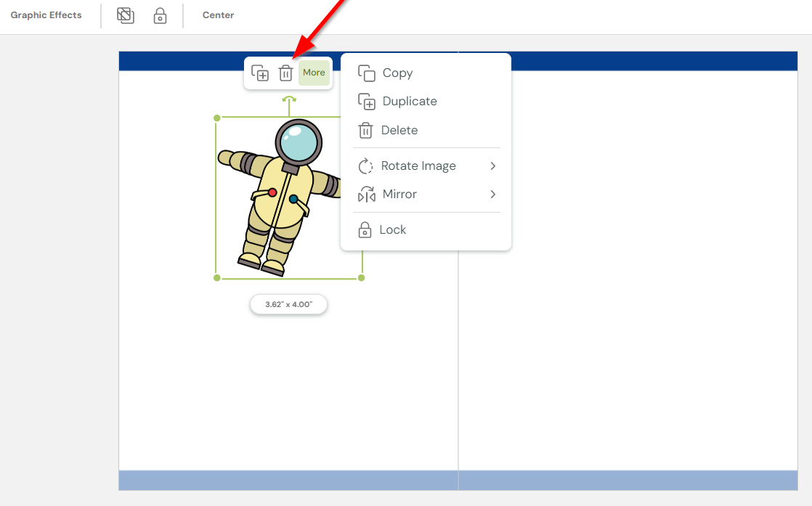
Task: Open the Graphic Effects menu
Action: coord(46,15)
